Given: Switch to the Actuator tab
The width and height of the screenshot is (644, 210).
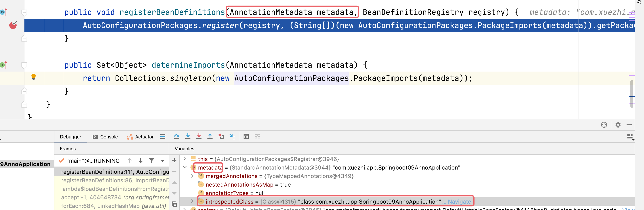Looking at the screenshot, I should click(140, 137).
